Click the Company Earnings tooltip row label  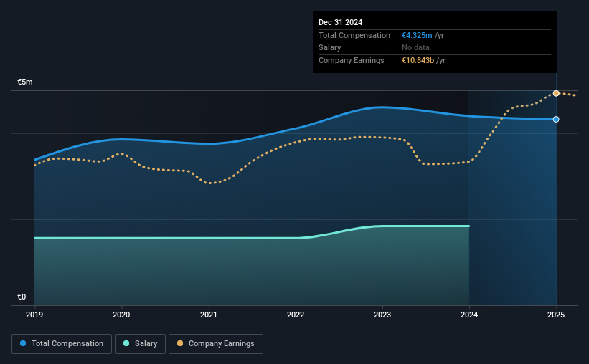[352, 60]
